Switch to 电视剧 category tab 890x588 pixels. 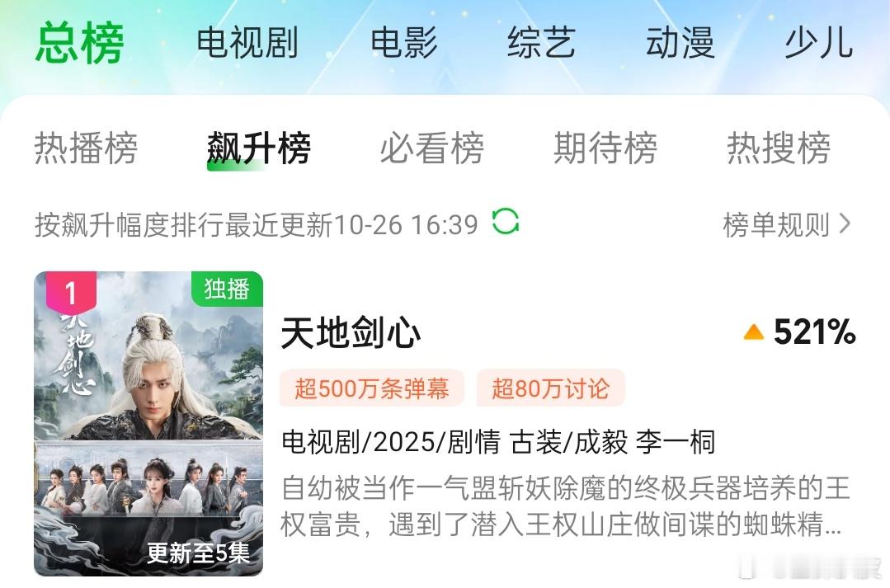click(x=247, y=43)
